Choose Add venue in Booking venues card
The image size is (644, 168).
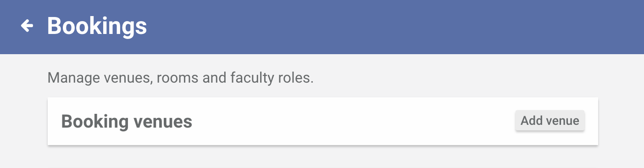[550, 121]
